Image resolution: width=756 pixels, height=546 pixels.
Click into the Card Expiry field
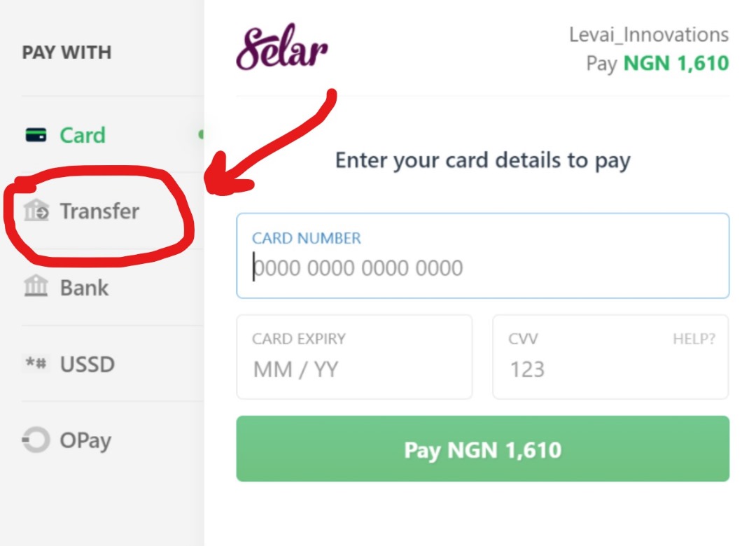[354, 369]
